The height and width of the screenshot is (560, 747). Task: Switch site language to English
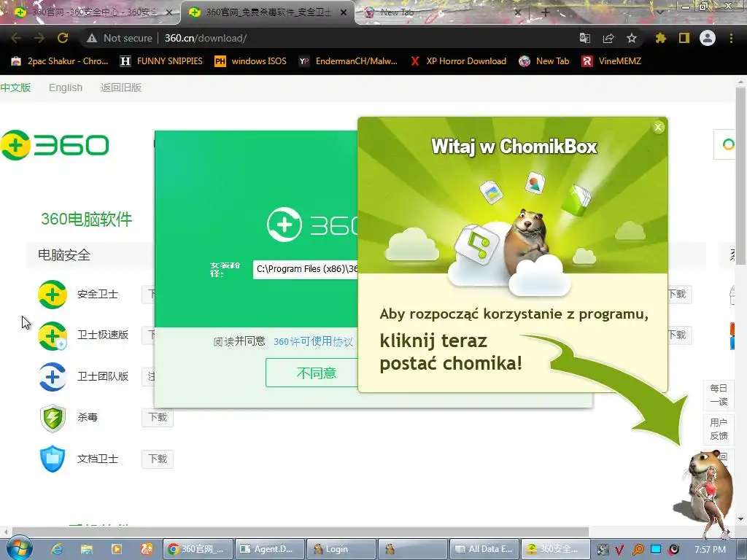click(66, 87)
